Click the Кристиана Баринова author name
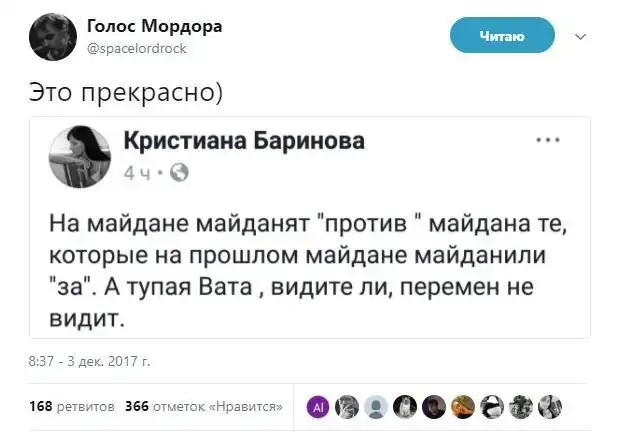The height and width of the screenshot is (437, 628). point(244,142)
